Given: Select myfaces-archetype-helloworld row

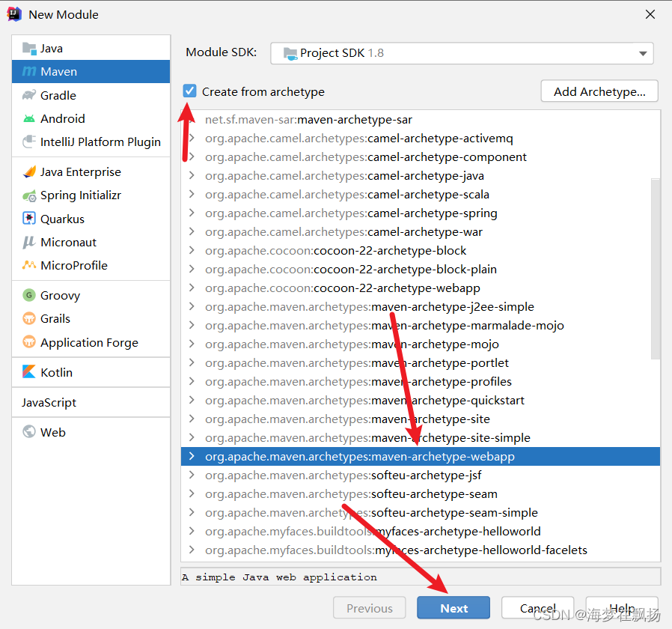Looking at the screenshot, I should [421, 531].
